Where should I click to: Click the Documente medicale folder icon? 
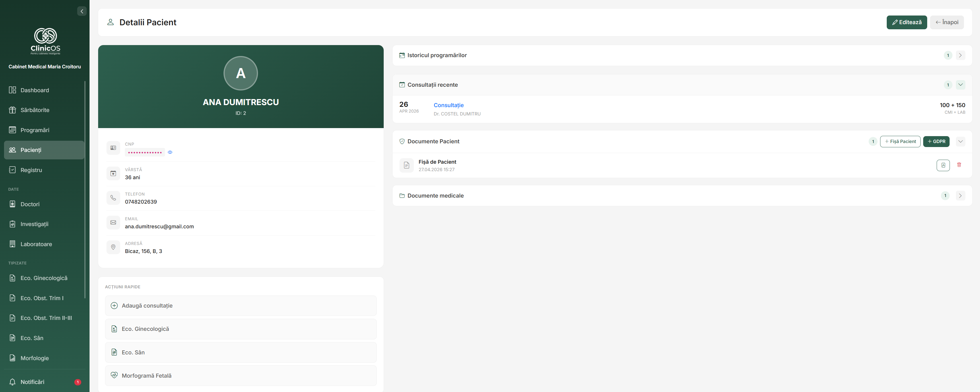(402, 196)
